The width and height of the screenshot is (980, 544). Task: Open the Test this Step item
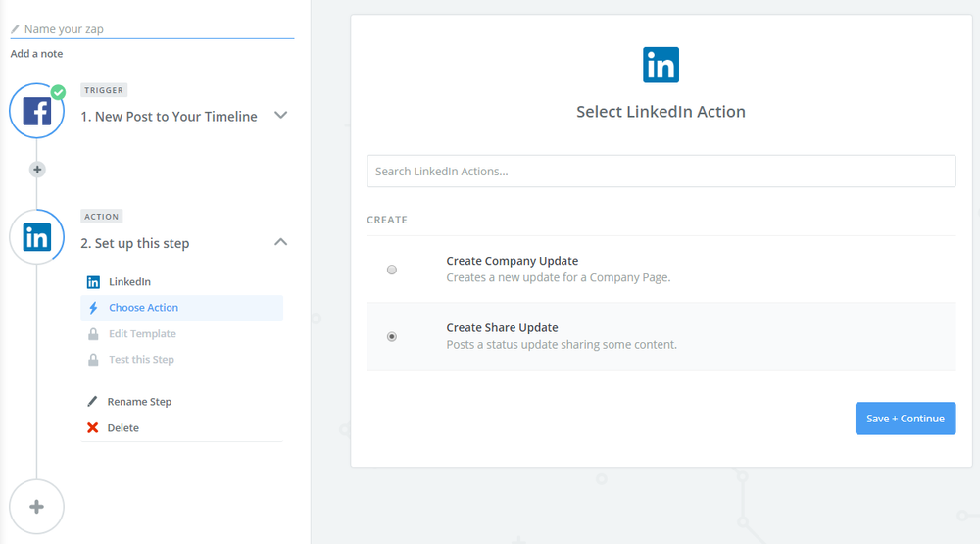141,360
